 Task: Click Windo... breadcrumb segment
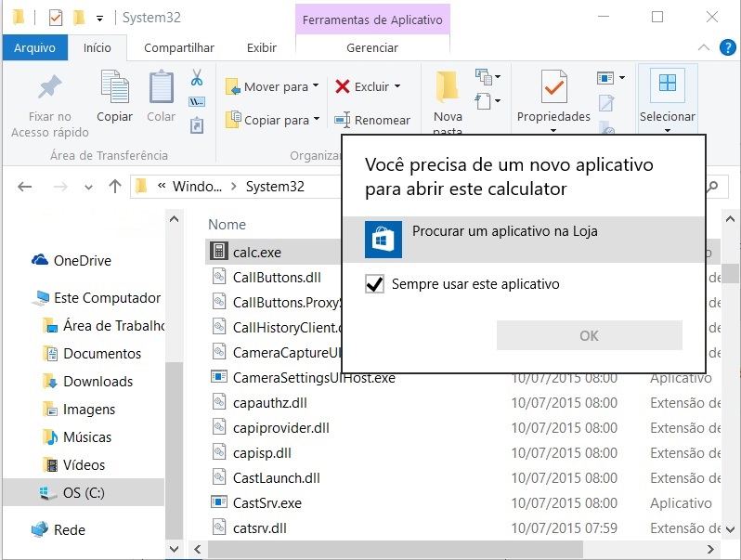pyautogui.click(x=197, y=187)
